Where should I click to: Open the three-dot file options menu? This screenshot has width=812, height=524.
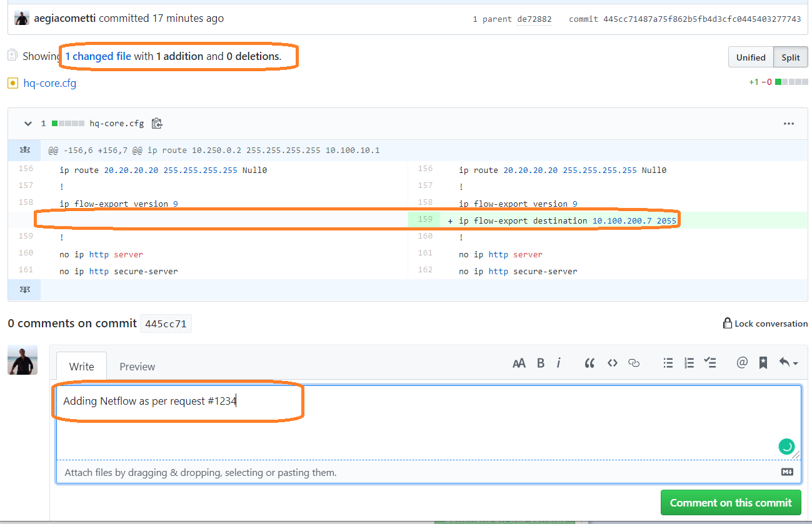(789, 124)
